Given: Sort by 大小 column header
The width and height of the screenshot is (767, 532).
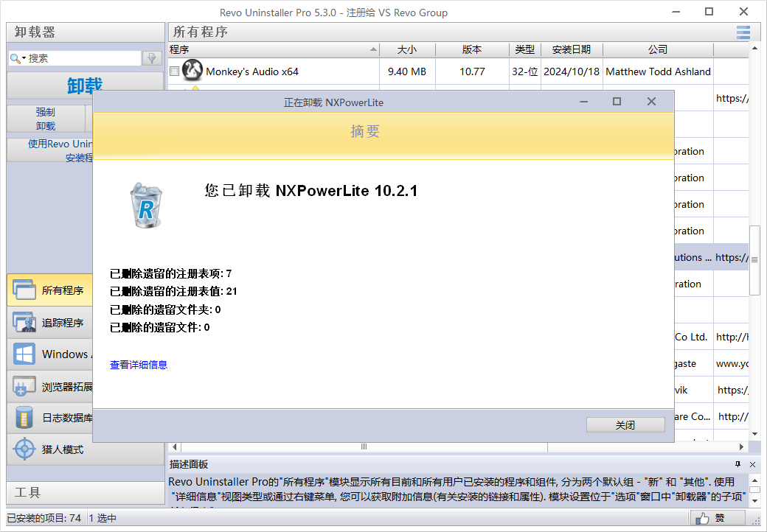Looking at the screenshot, I should click(407, 49).
